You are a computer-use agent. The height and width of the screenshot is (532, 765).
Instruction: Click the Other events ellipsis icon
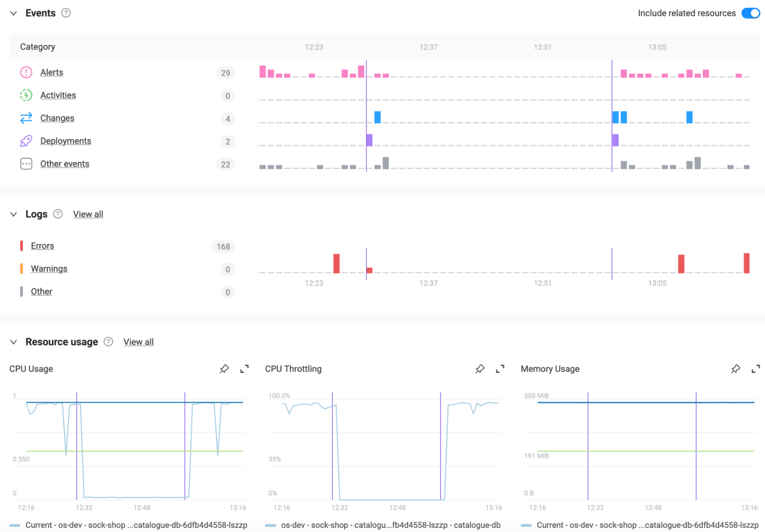click(26, 164)
